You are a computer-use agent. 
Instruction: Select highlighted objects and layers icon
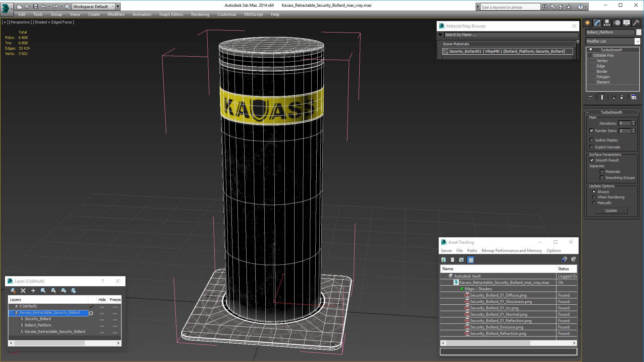click(x=43, y=291)
